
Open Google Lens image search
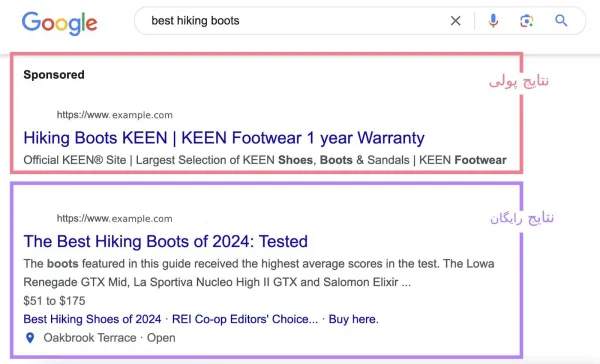pyautogui.click(x=527, y=21)
